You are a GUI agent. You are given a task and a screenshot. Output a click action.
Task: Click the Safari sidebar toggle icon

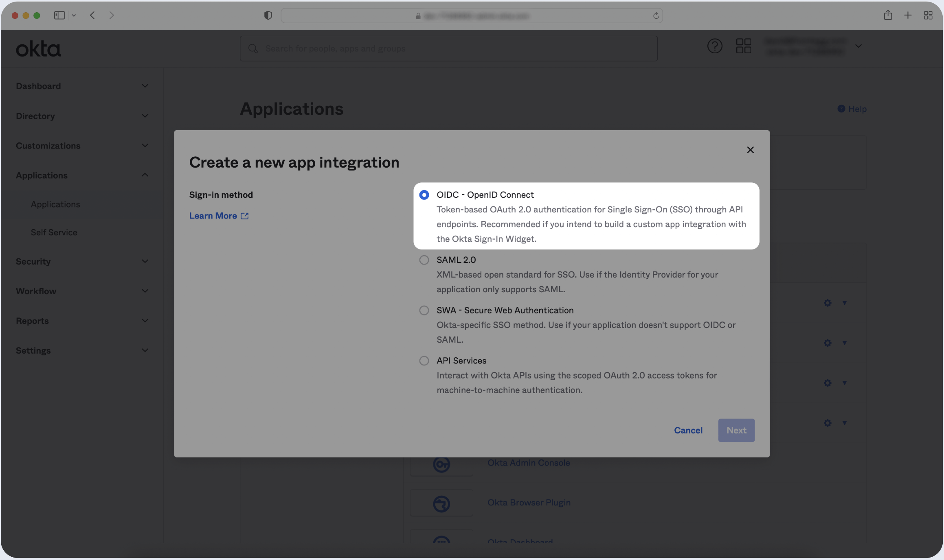pyautogui.click(x=59, y=15)
